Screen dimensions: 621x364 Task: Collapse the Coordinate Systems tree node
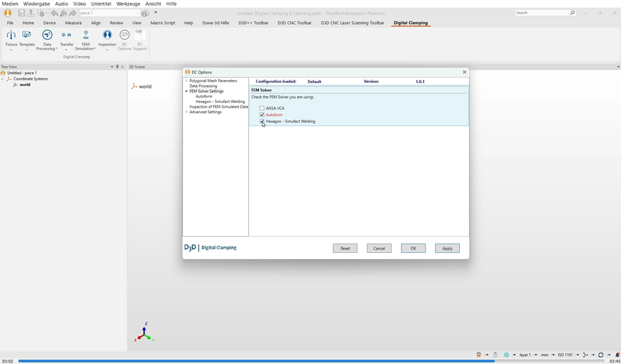(x=3, y=79)
